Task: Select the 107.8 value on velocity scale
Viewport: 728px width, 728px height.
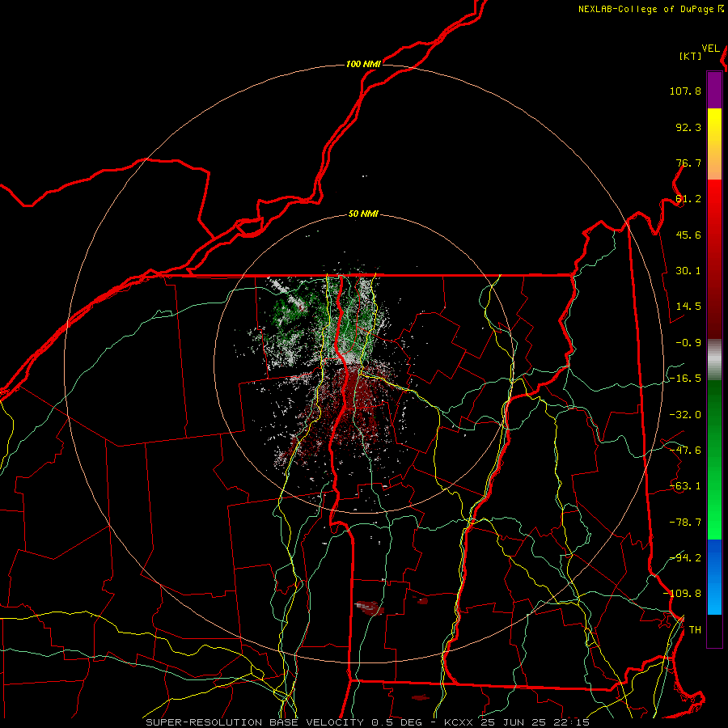Action: point(685,91)
